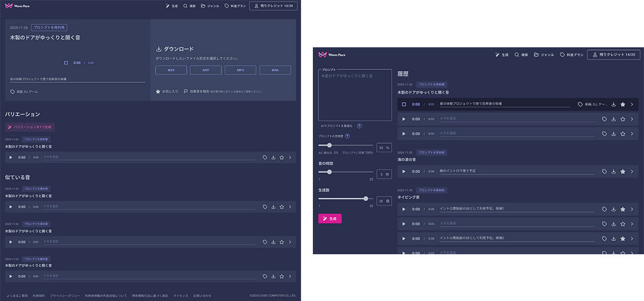Image resolution: width=644 pixels, height=301 pixels.
Task: Open the よくあるご質問 footer link
Action: (x=17, y=295)
